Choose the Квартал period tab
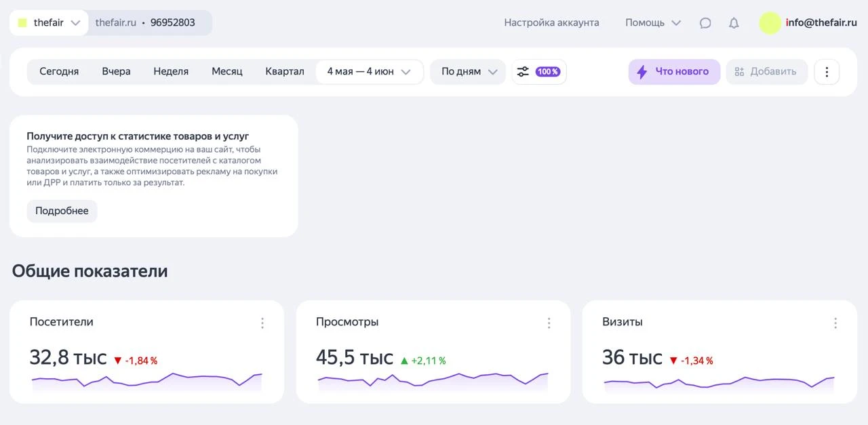868x425 pixels. coord(284,72)
